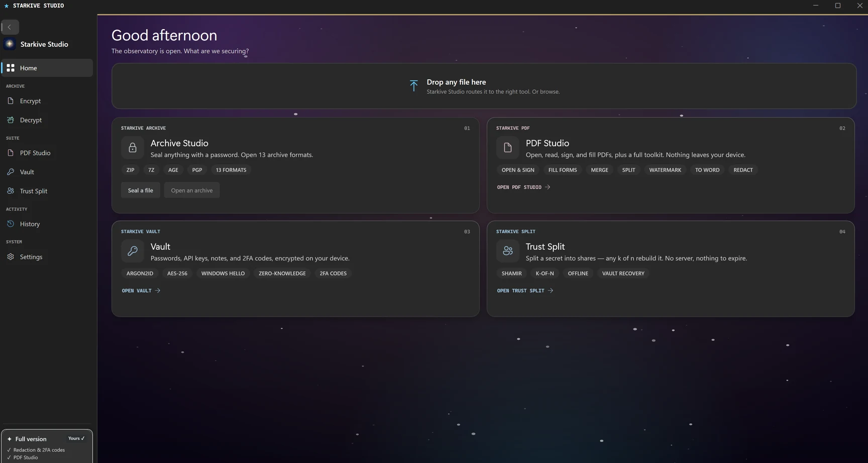Image resolution: width=868 pixels, height=463 pixels.
Task: Click the MERGE tag
Action: coord(600,170)
